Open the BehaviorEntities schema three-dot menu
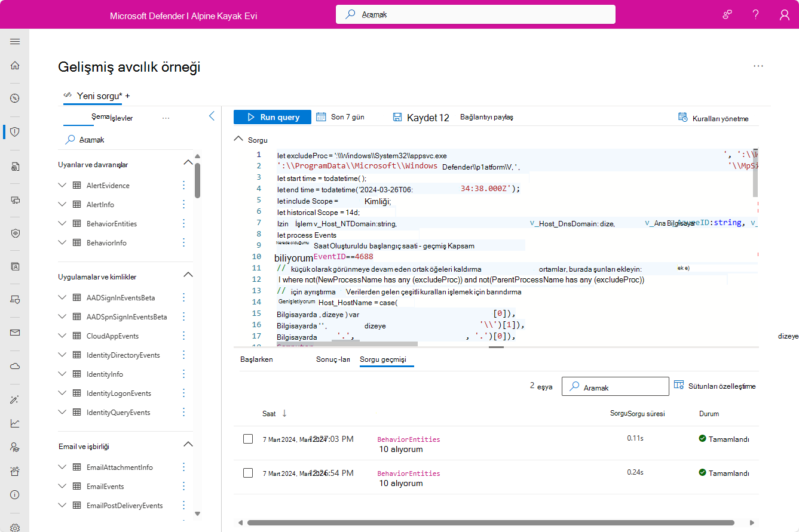The height and width of the screenshot is (532, 799). [183, 224]
